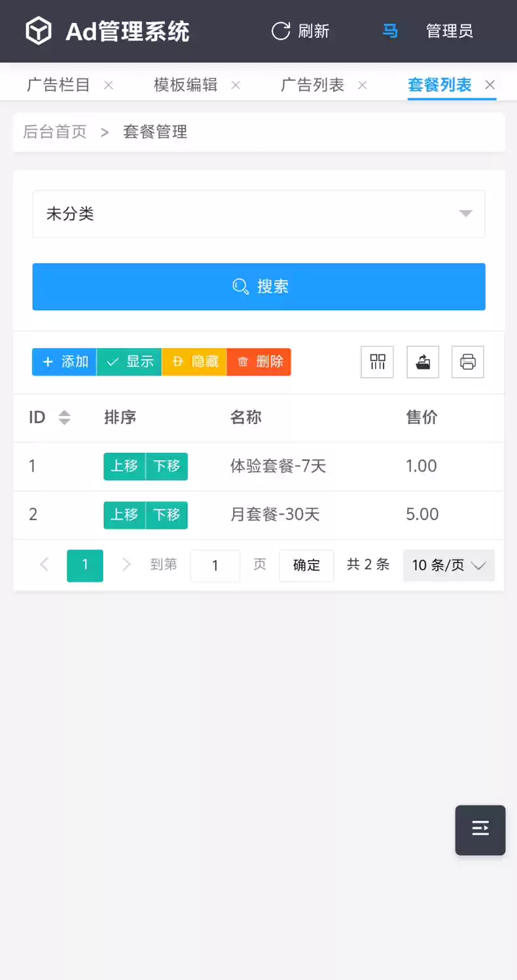Click the page number input field
The height and width of the screenshot is (980, 517).
(x=215, y=565)
